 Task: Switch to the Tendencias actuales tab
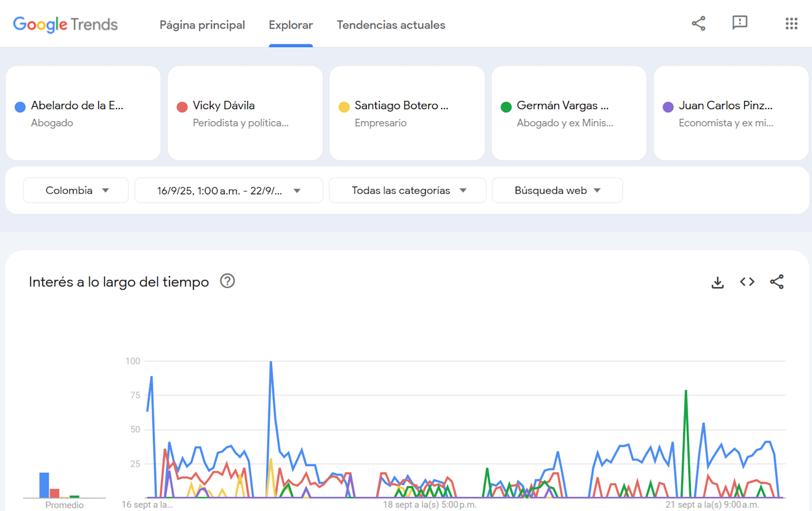point(391,25)
